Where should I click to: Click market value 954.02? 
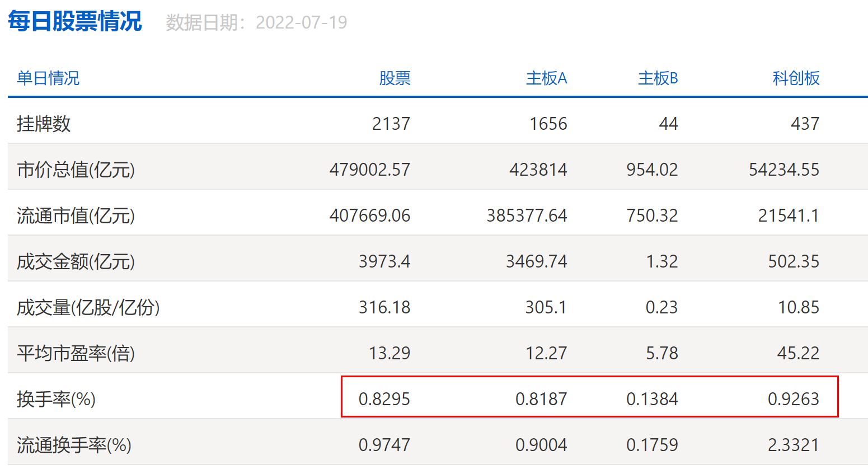click(x=652, y=170)
